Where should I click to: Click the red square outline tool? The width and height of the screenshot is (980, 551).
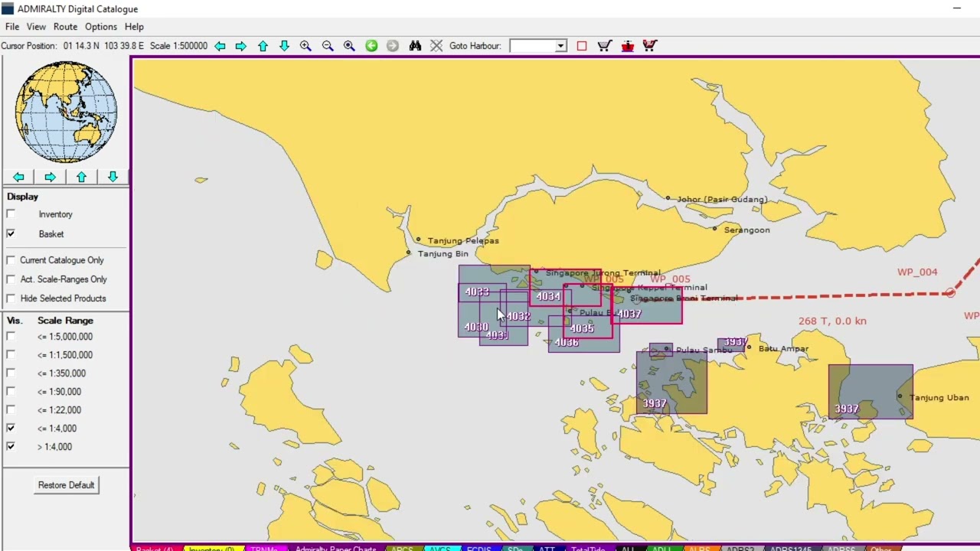[x=582, y=46]
